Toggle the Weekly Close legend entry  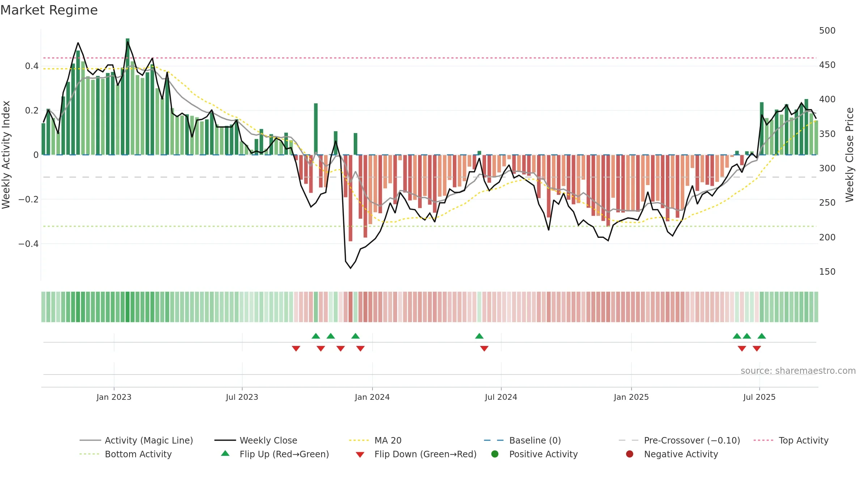pyautogui.click(x=256, y=440)
